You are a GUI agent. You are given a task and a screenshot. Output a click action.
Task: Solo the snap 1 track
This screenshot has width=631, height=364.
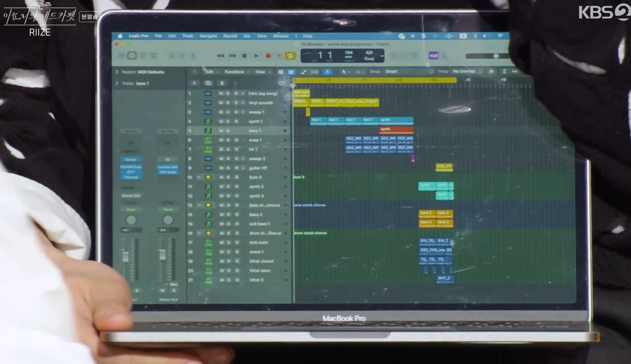(228, 140)
